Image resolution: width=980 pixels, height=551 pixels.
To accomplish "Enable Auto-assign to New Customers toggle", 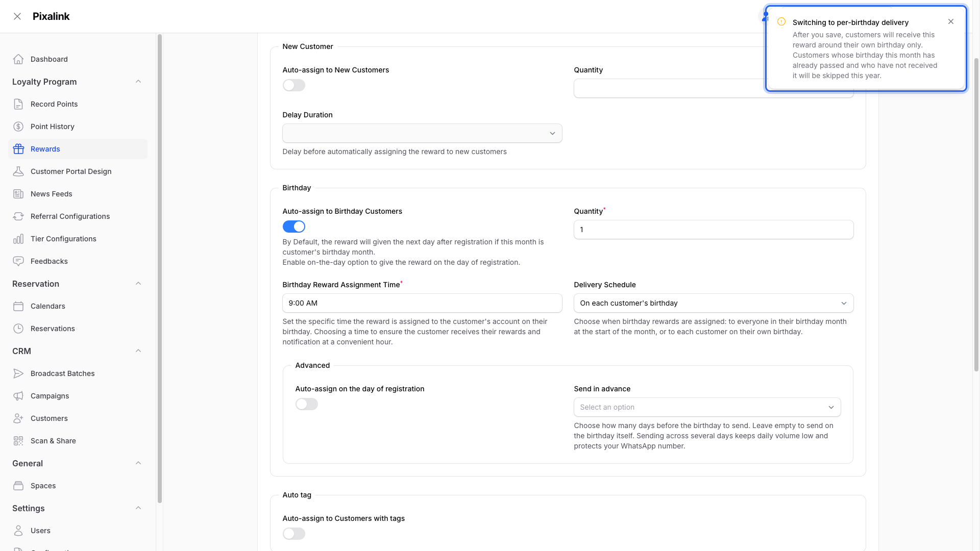I will pos(294,85).
